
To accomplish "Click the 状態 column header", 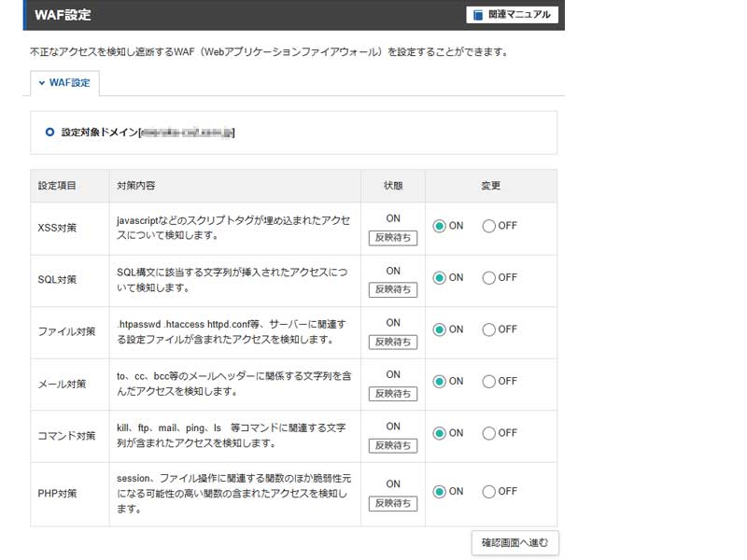I will click(393, 186).
